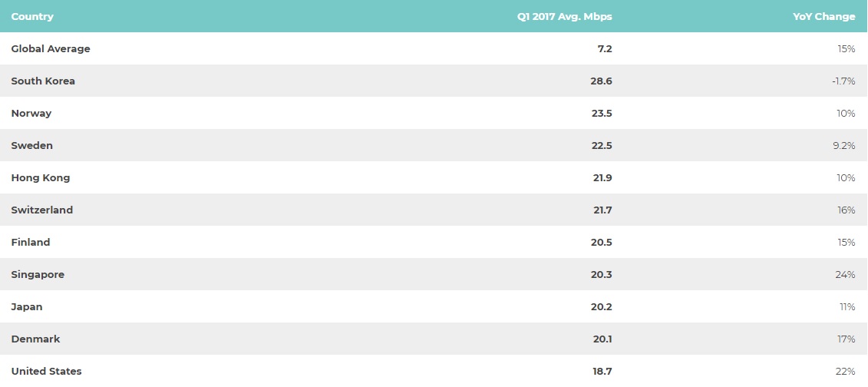Select the United States country cell
Viewport: 868px width, 387px height.
coord(46,371)
